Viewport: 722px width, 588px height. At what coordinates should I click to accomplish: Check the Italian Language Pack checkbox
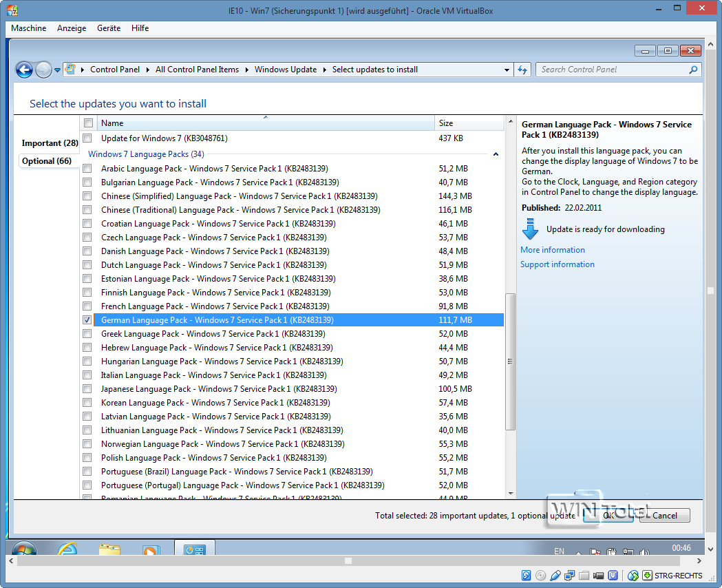(x=87, y=375)
